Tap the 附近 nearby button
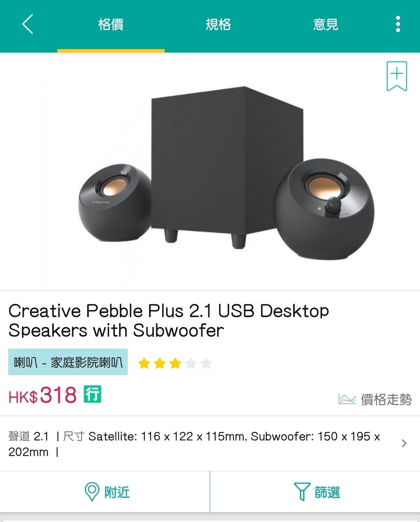The width and height of the screenshot is (420, 522). [x=105, y=492]
